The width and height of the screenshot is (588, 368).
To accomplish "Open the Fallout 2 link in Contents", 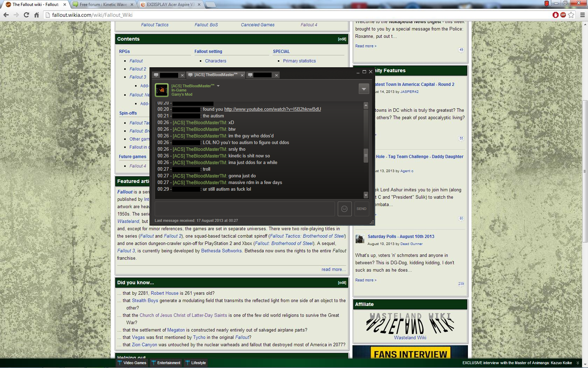I will point(138,69).
